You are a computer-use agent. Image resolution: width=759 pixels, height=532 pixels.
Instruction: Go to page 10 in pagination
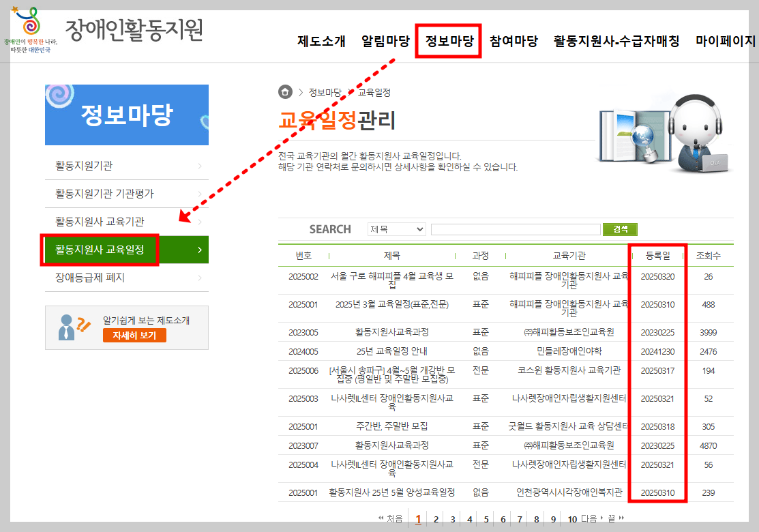(572, 520)
